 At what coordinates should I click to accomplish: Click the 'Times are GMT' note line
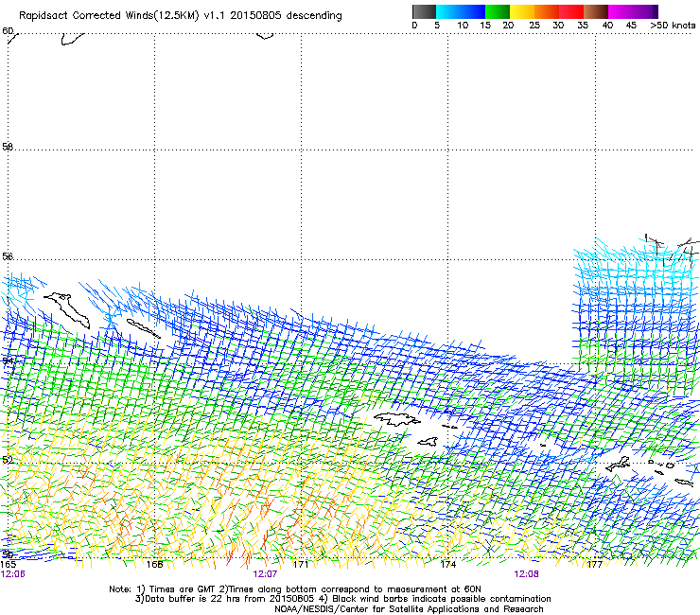coord(295,589)
